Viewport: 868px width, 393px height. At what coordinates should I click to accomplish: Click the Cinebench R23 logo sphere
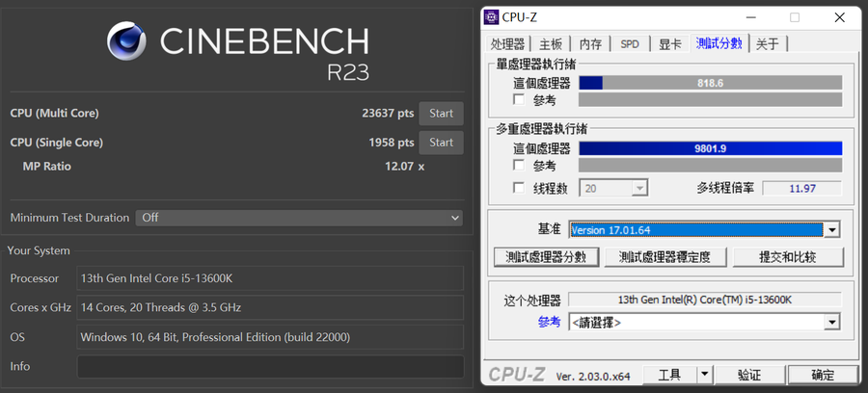(126, 43)
